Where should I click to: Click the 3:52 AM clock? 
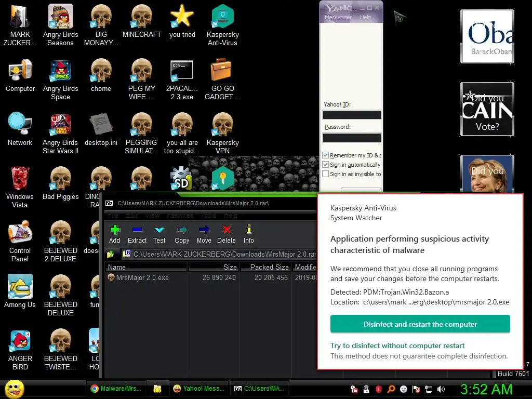point(486,389)
